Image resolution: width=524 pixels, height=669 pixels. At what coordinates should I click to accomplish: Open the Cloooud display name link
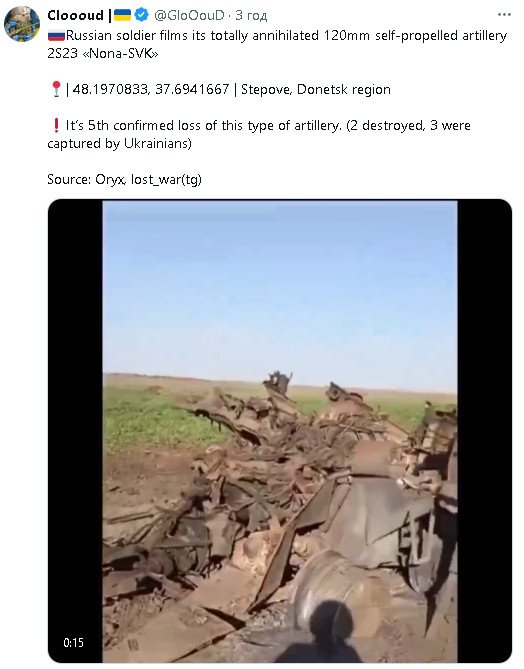75,15
